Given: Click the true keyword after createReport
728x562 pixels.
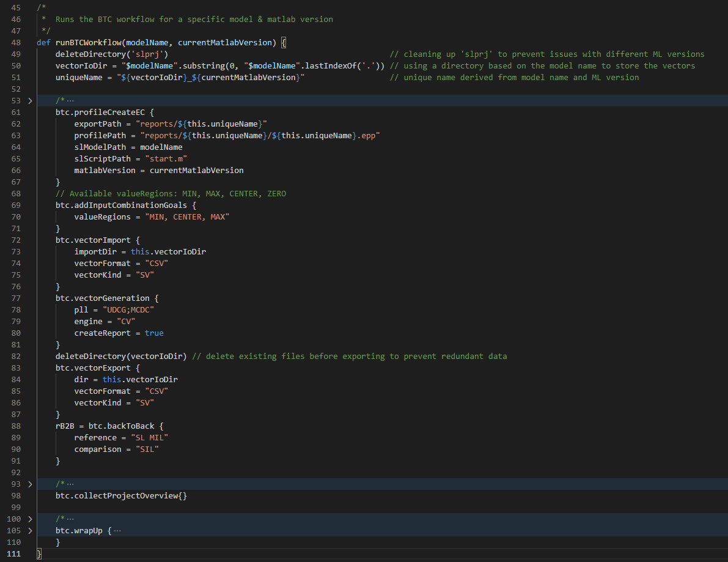Looking at the screenshot, I should click(x=154, y=333).
